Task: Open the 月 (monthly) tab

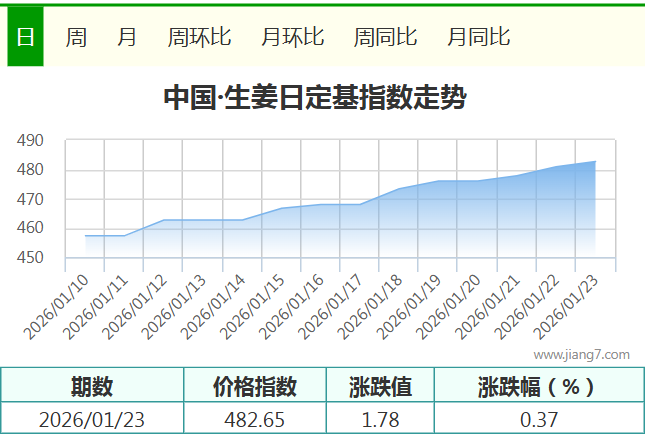Action: [127, 37]
